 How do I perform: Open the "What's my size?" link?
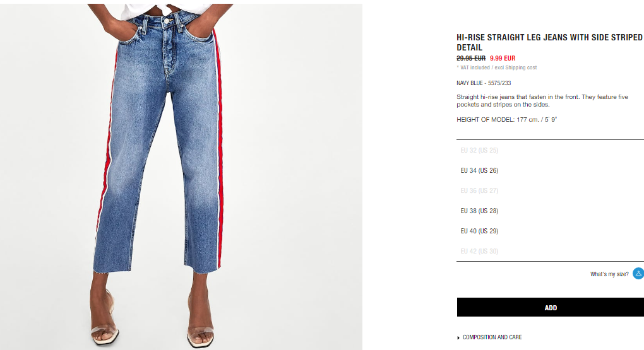click(x=609, y=274)
